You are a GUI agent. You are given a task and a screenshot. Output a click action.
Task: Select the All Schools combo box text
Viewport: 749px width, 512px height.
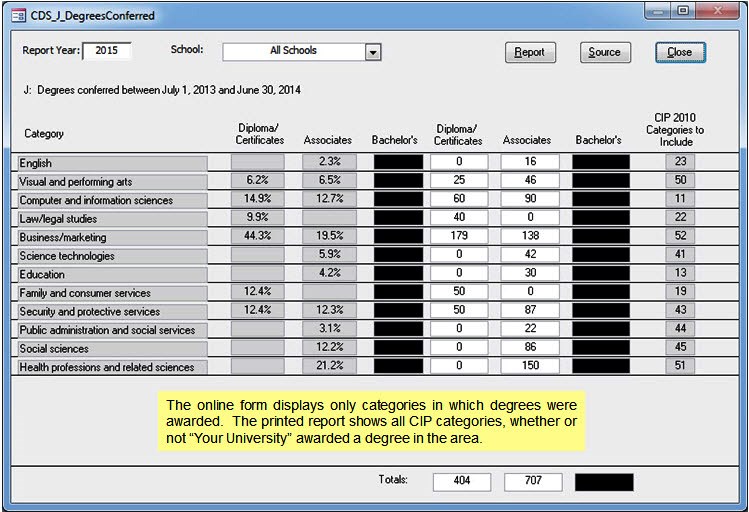[x=294, y=51]
